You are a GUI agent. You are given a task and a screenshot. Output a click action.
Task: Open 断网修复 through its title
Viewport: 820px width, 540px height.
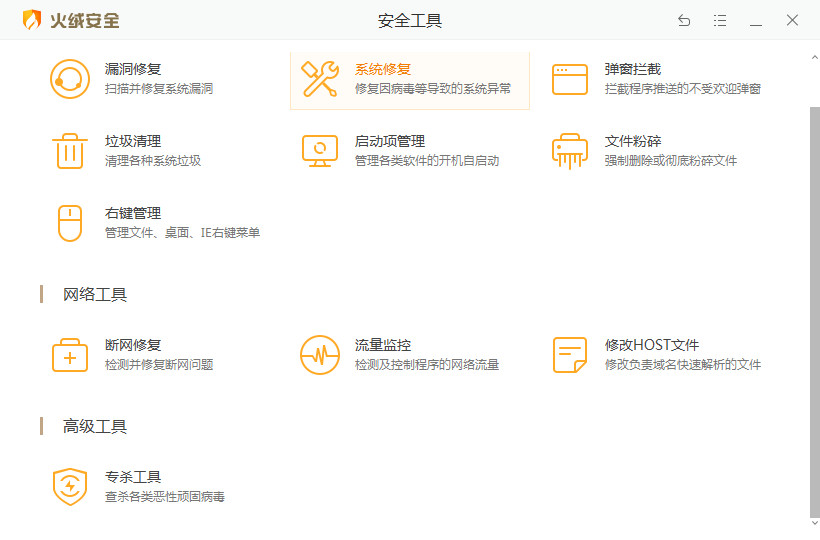coord(133,345)
